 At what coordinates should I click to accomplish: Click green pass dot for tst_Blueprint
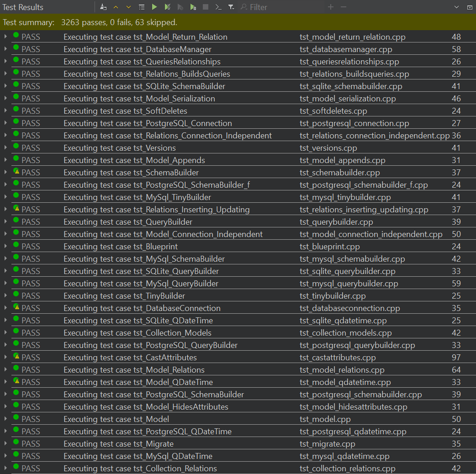pos(16,245)
